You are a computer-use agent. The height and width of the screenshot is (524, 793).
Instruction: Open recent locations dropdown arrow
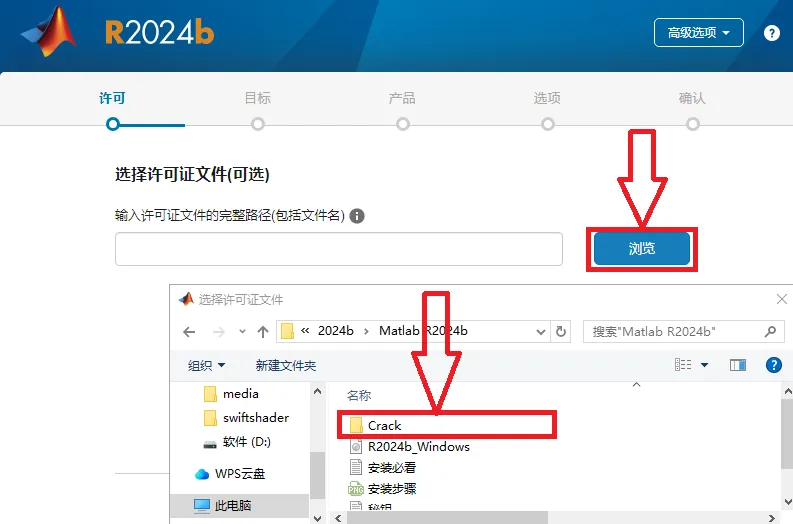point(242,332)
